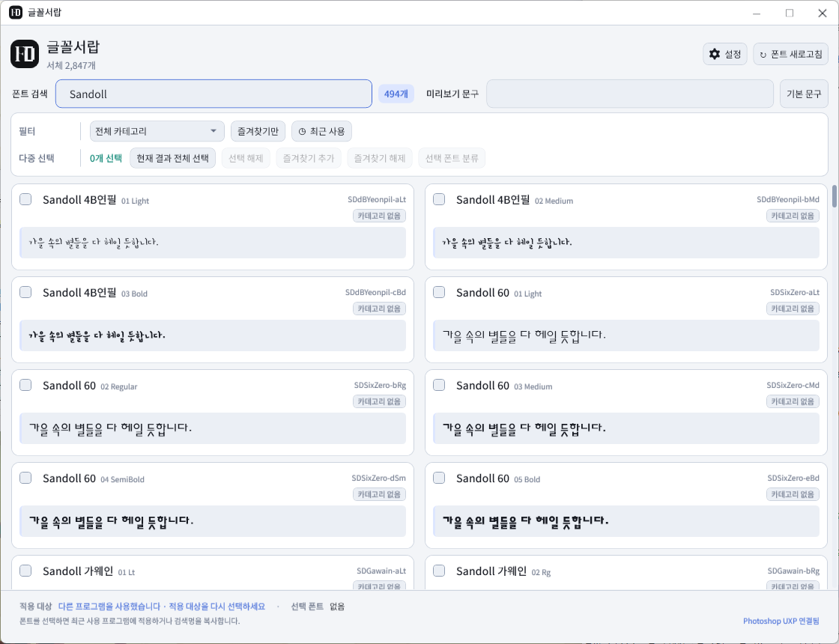Click the SDSixZero-dSm PostScript name
Screen dimensions: 839x644
(379, 479)
